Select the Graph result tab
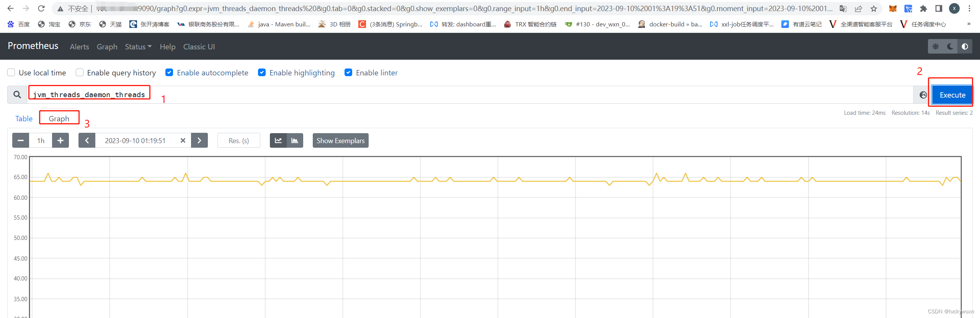 coord(59,119)
